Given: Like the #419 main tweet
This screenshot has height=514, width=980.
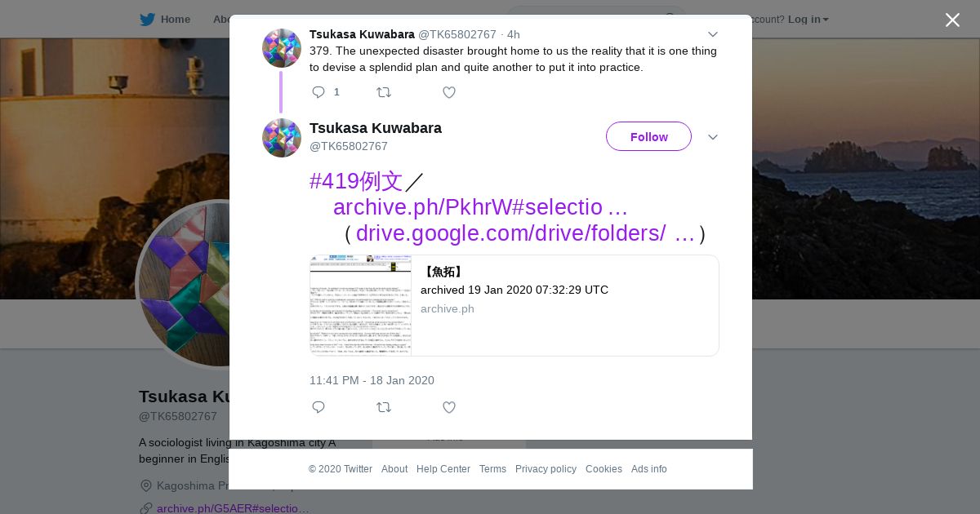Looking at the screenshot, I should pos(449,407).
